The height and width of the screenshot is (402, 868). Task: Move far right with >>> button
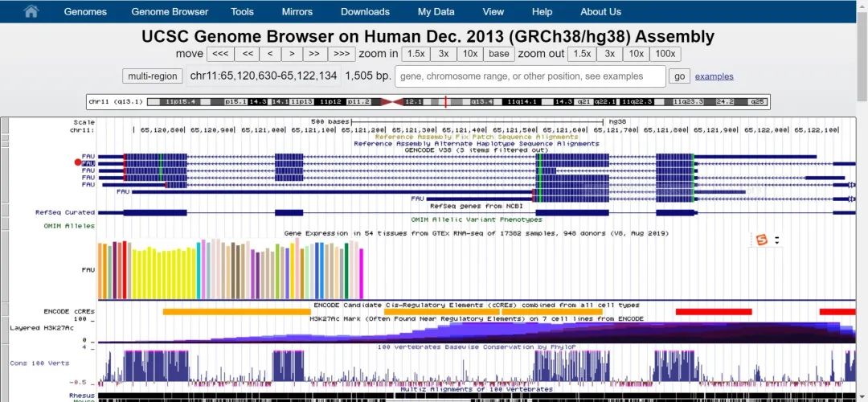[342, 54]
